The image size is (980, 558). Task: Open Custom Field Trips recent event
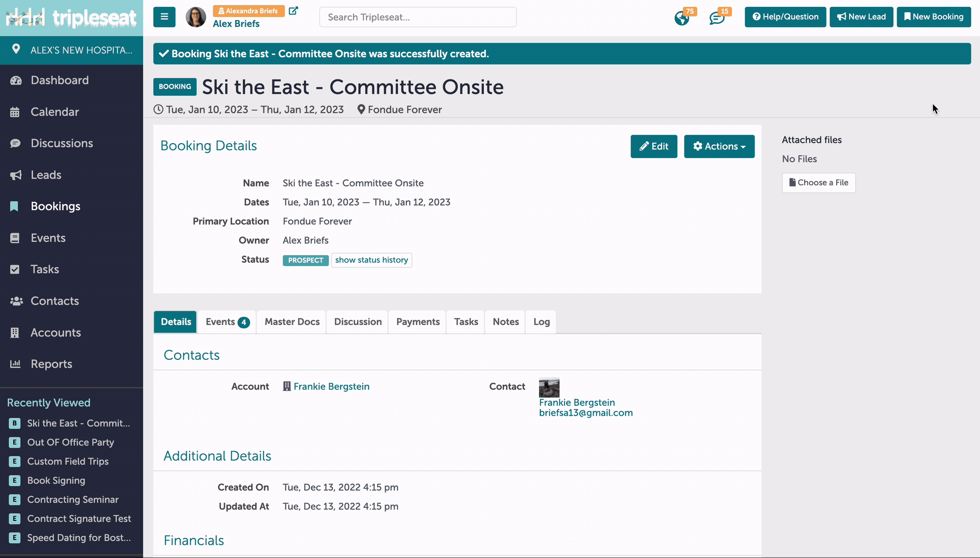tap(68, 462)
